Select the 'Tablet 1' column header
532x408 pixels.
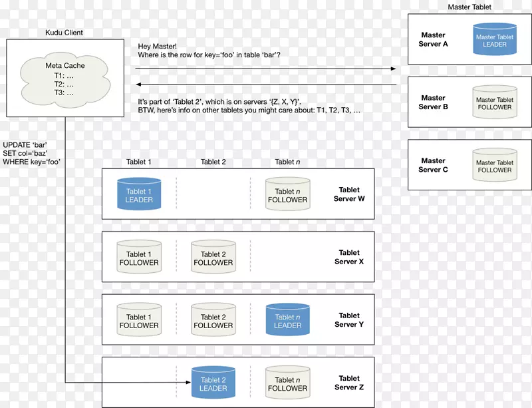click(x=139, y=162)
